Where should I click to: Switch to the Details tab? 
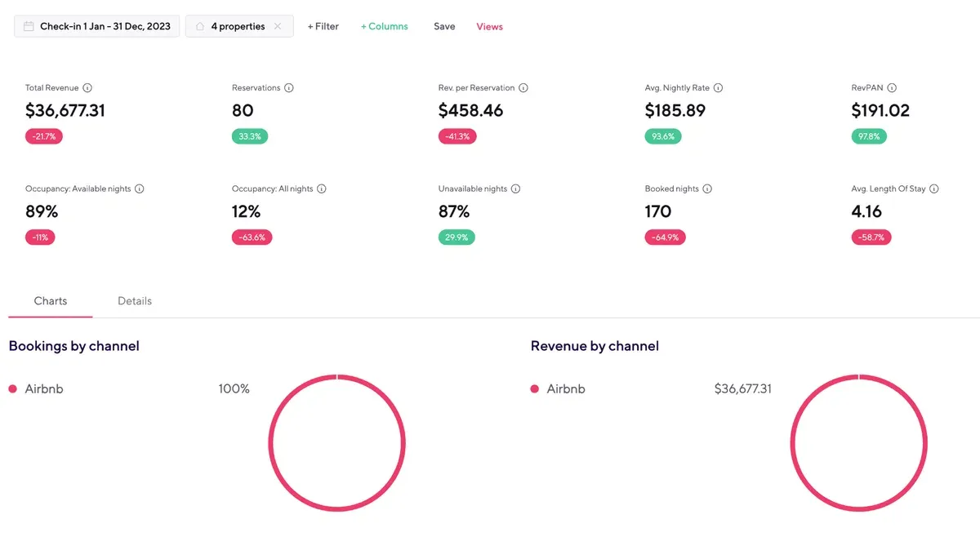[135, 301]
